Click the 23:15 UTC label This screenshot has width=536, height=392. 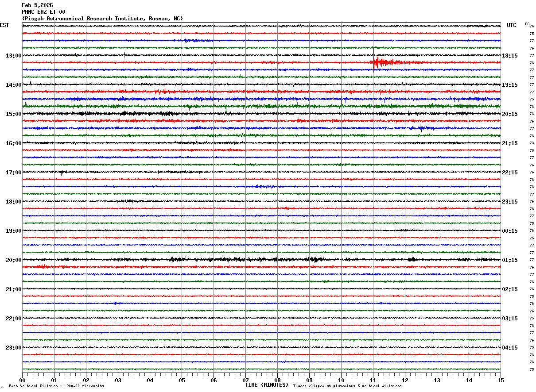(x=510, y=202)
